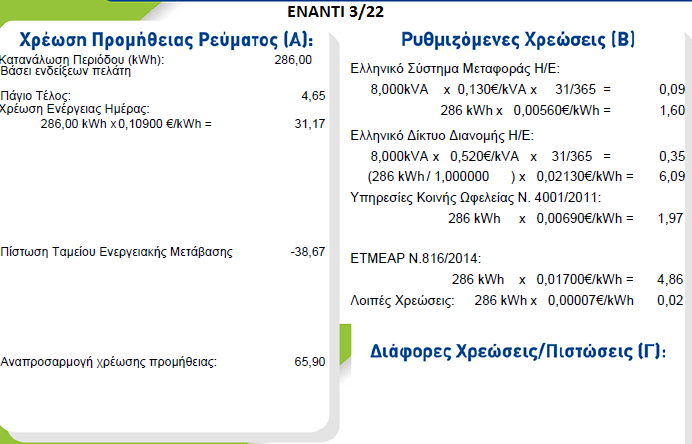Click the ΕΝΑΝΤΙ 3/22 title

click(335, 11)
